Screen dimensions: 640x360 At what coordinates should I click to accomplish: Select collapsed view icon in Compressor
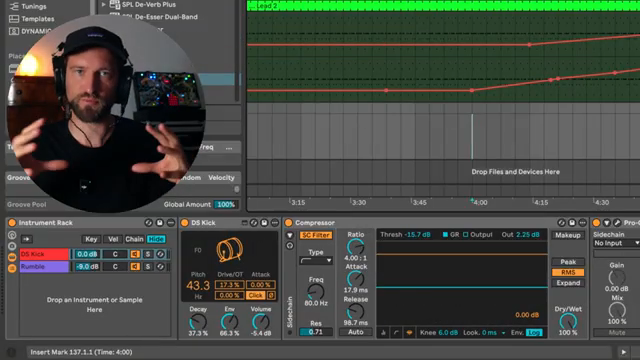coord(383,333)
